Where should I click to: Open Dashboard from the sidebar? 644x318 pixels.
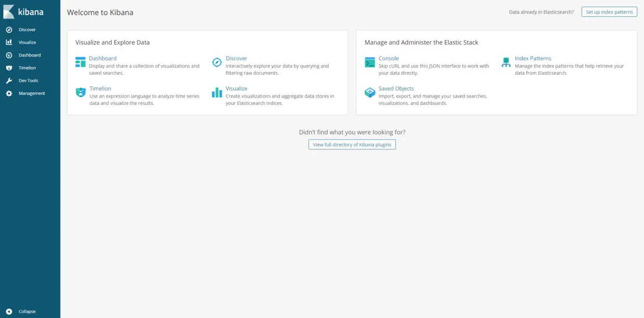[x=29, y=55]
